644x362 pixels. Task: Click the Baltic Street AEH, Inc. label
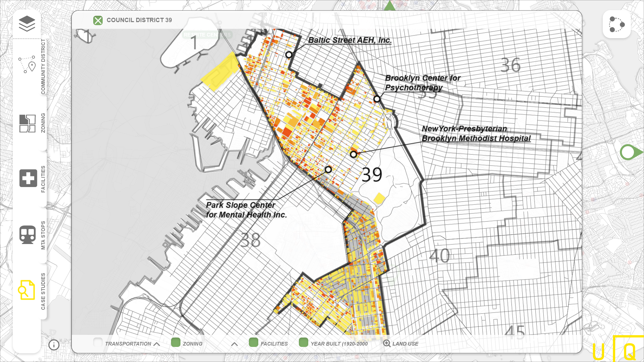tap(350, 40)
